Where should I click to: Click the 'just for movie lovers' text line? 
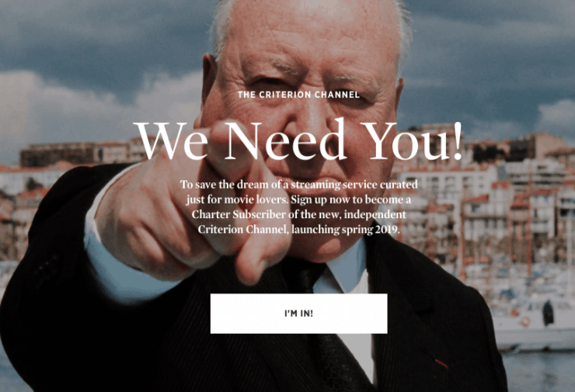point(298,199)
